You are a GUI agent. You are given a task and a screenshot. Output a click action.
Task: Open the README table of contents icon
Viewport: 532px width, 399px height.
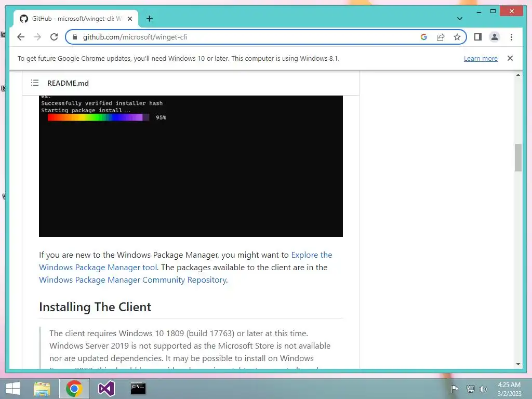pos(35,83)
